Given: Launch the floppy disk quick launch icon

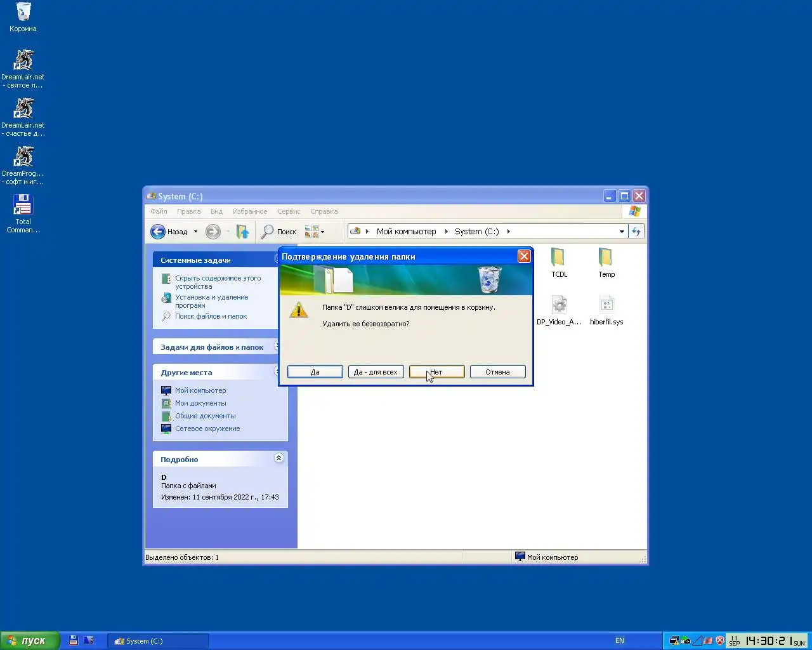Looking at the screenshot, I should (74, 640).
